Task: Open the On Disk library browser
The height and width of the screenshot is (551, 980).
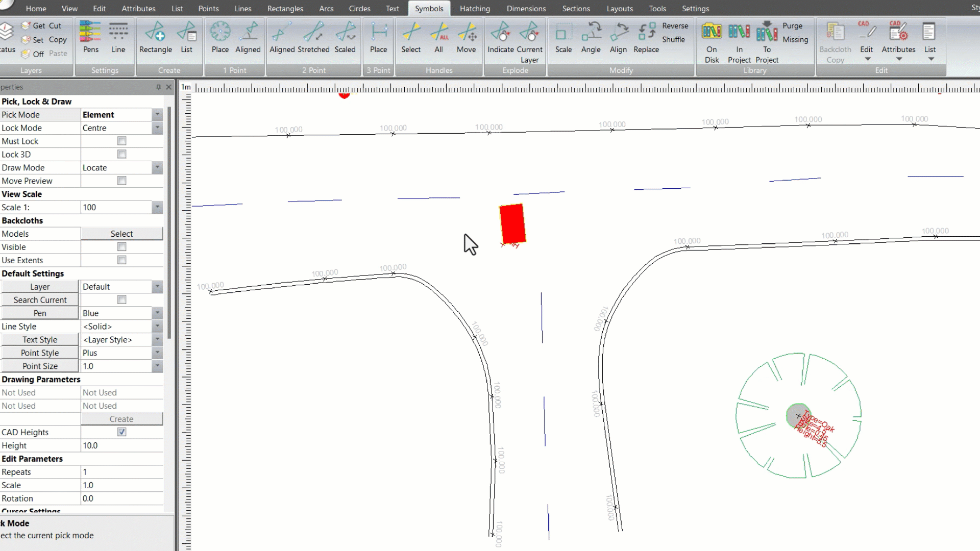Action: click(712, 38)
